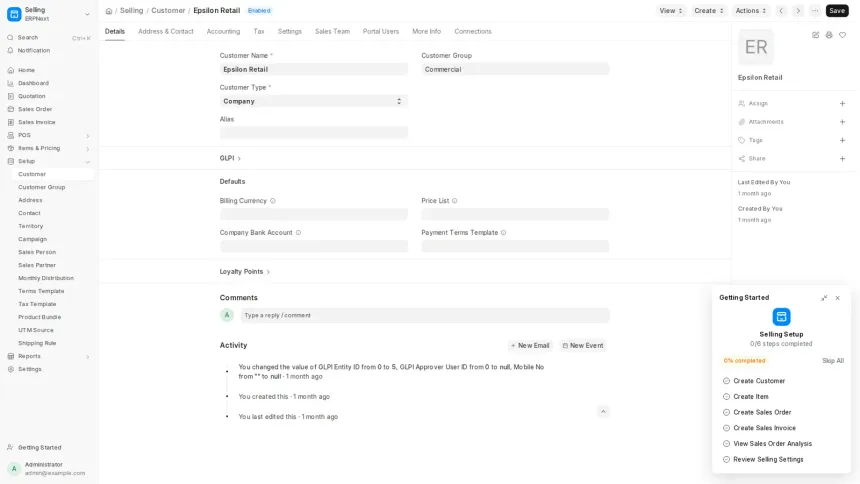Go to next customer record arrow
The height and width of the screenshot is (484, 860).
798,10
